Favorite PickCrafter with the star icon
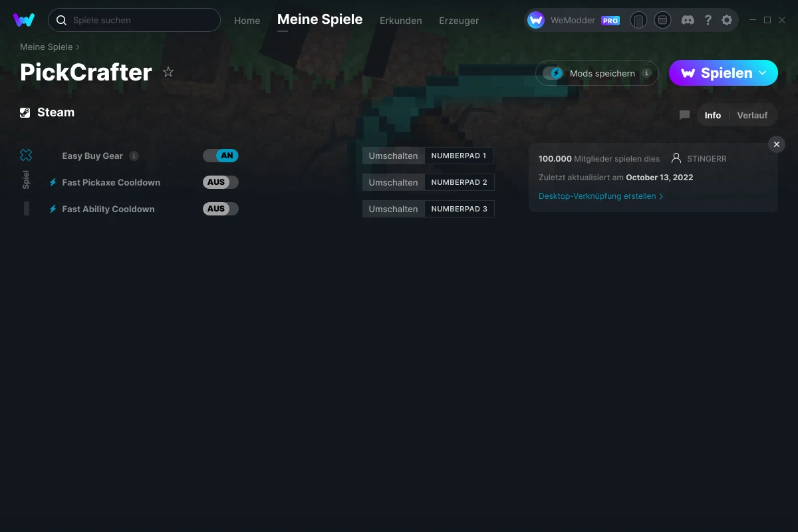 (168, 72)
